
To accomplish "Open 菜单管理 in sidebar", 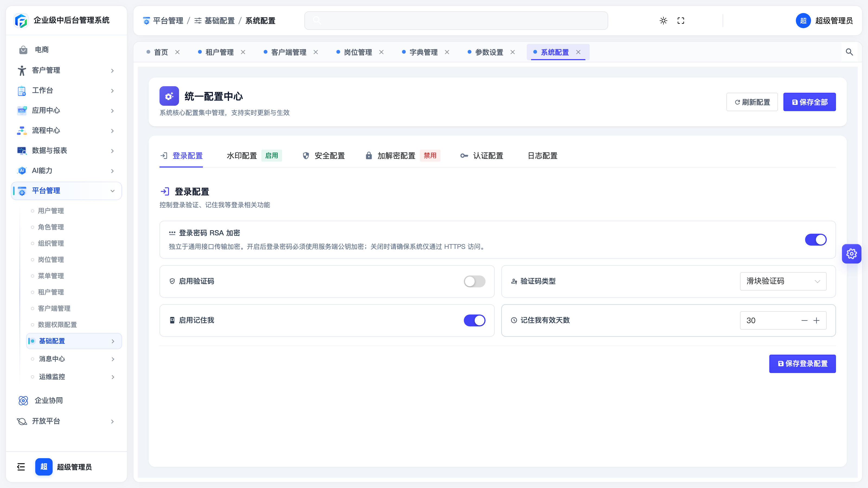I will (x=50, y=276).
